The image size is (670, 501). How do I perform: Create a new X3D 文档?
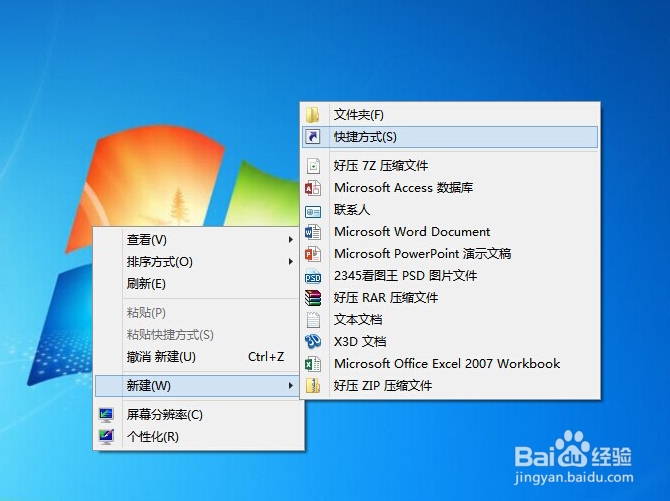point(450,342)
